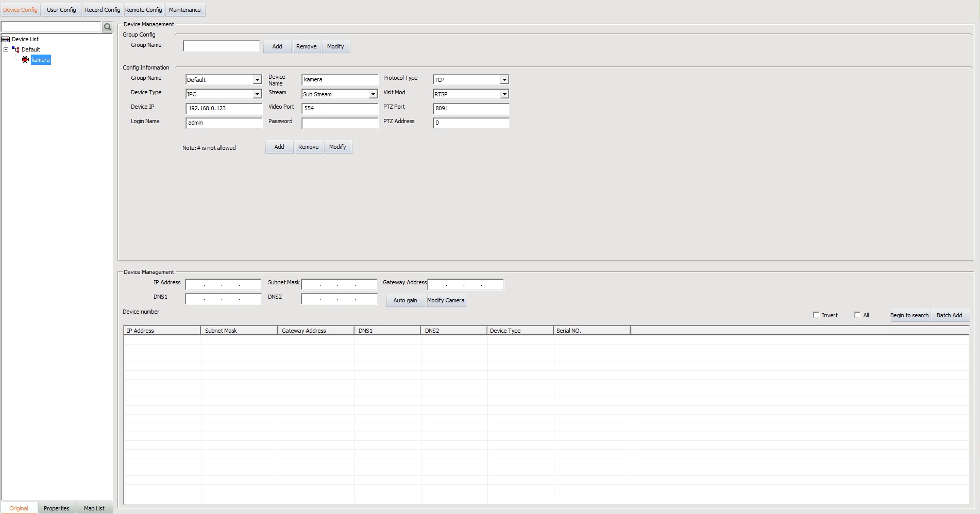980x514 pixels.
Task: Select kamera device in the tree
Action: [x=41, y=60]
